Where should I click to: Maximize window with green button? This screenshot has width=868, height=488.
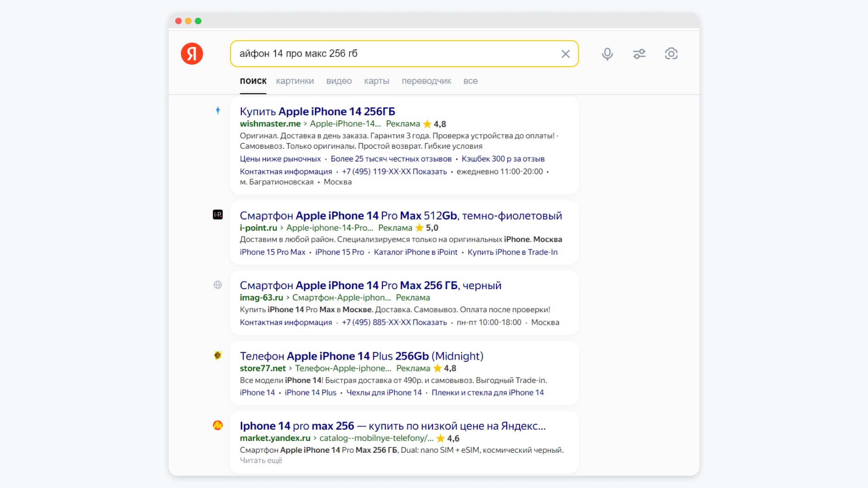click(x=198, y=21)
